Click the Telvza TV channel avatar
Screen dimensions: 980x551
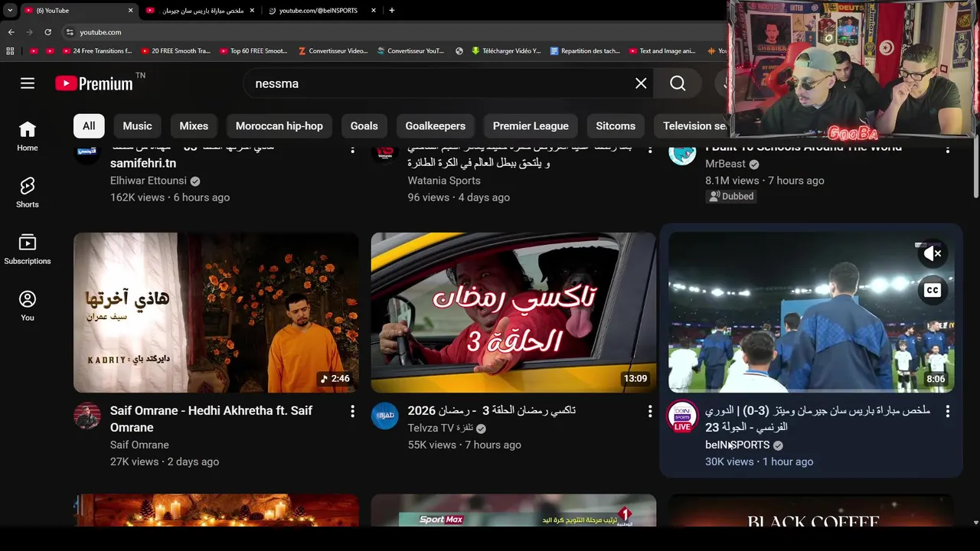click(x=385, y=416)
